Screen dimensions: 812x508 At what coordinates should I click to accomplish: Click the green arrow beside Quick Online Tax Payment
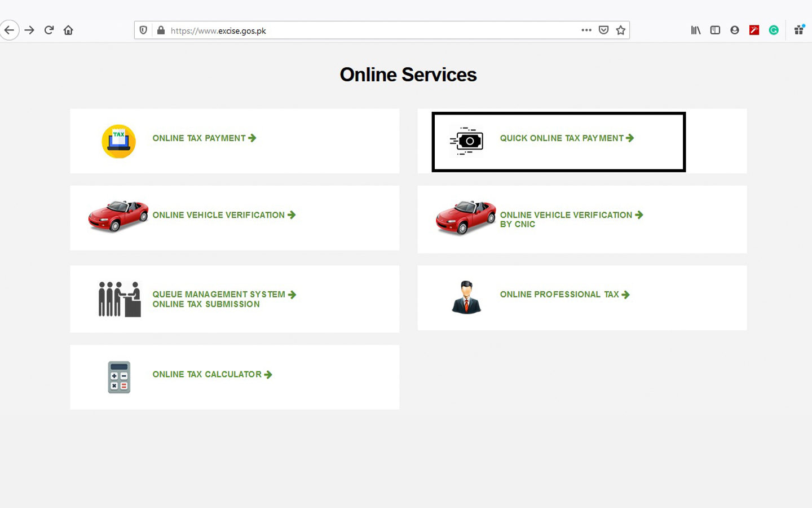click(x=630, y=138)
